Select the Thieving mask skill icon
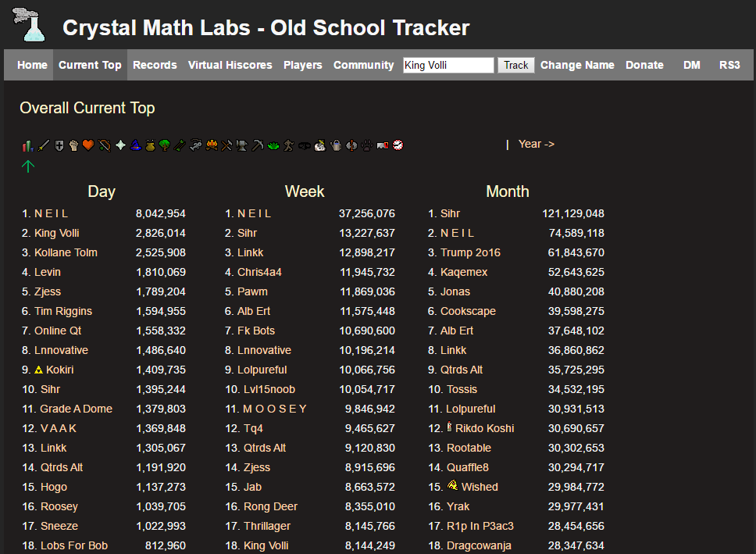Viewport: 756px width, 554px height. (x=305, y=145)
